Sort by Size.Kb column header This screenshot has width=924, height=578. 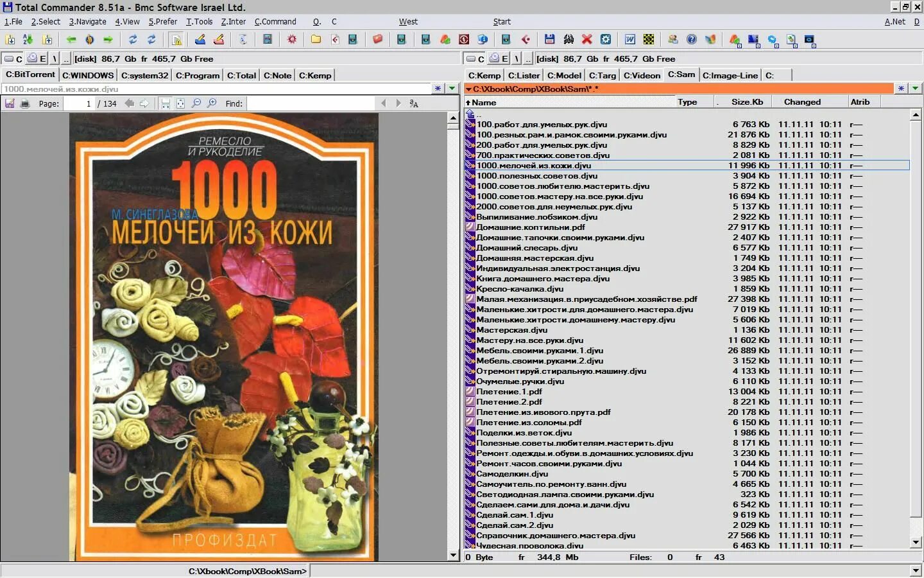(744, 102)
